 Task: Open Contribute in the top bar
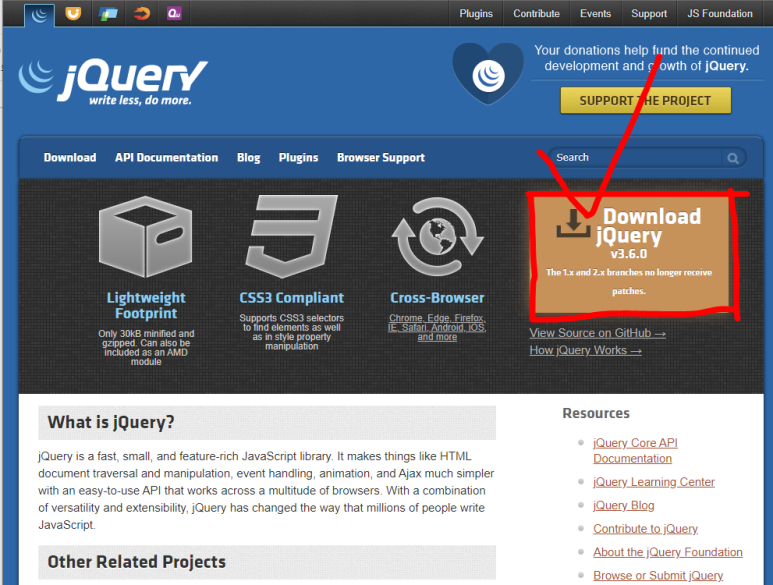(x=536, y=13)
